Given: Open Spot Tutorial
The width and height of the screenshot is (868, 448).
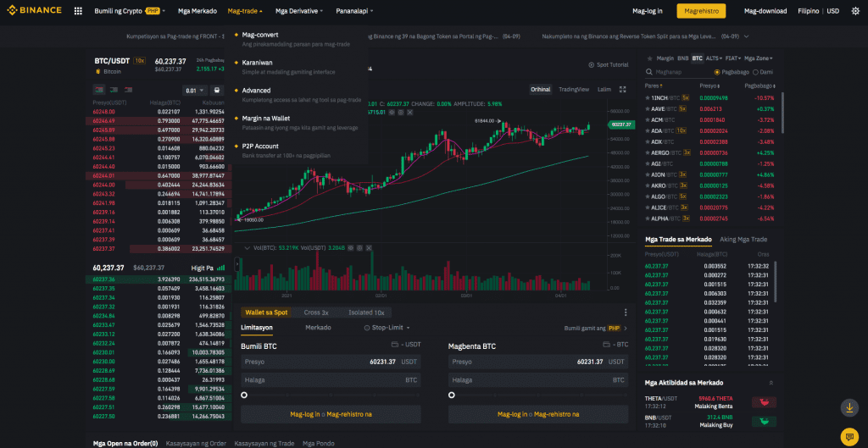Looking at the screenshot, I should pyautogui.click(x=608, y=64).
